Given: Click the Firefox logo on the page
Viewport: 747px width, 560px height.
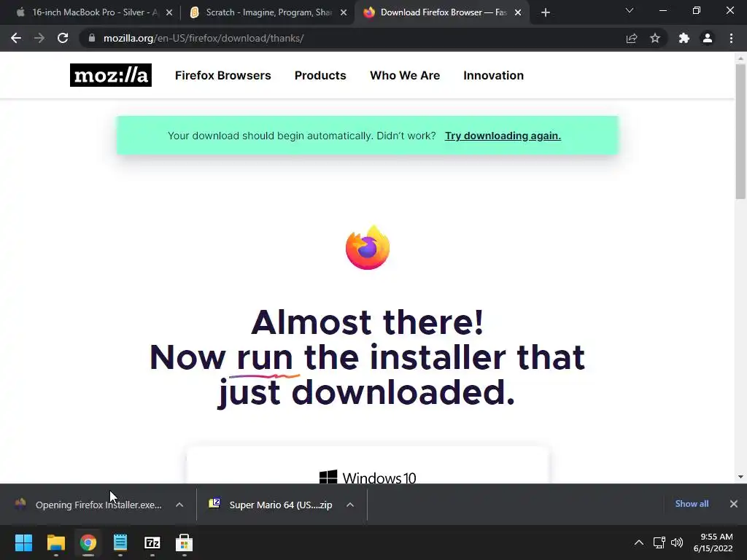Looking at the screenshot, I should pos(368,248).
